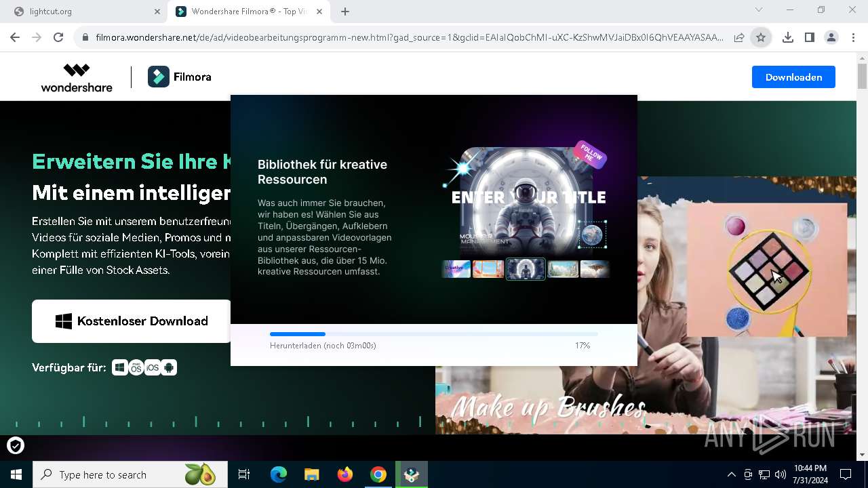The height and width of the screenshot is (488, 868).
Task: Click the blue Downloaden button
Action: pos(793,77)
